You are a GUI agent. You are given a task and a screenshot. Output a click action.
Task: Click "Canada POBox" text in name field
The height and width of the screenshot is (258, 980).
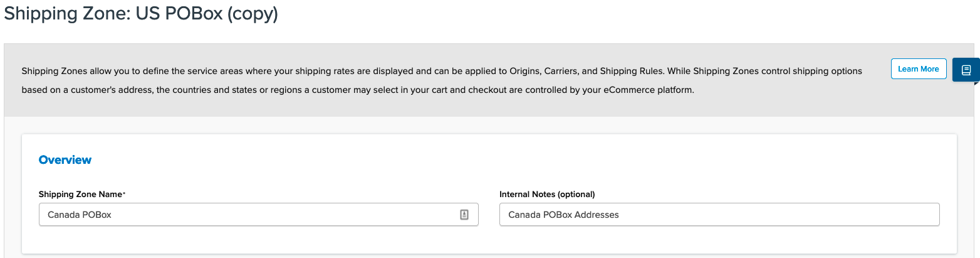point(80,215)
